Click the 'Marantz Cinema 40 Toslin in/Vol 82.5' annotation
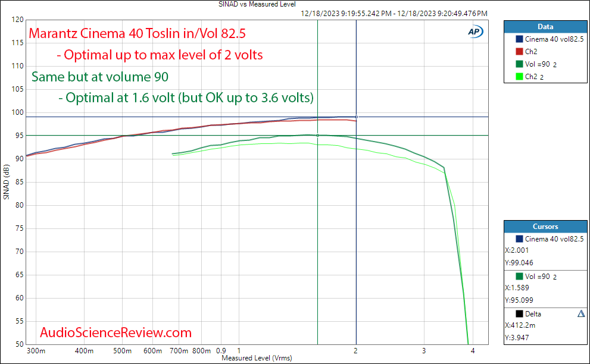590x364 pixels. pos(138,33)
